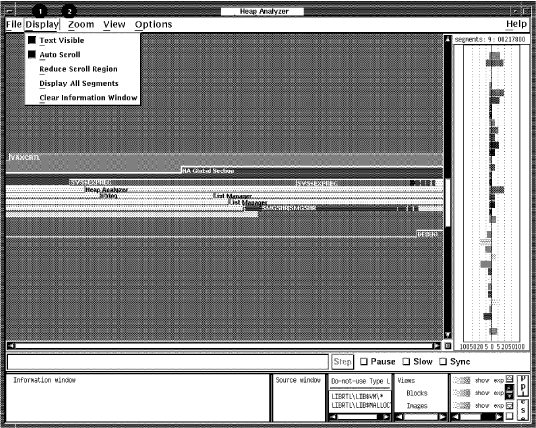This screenshot has height=428, width=536.
Task: Open the Help menu
Action: [x=516, y=24]
